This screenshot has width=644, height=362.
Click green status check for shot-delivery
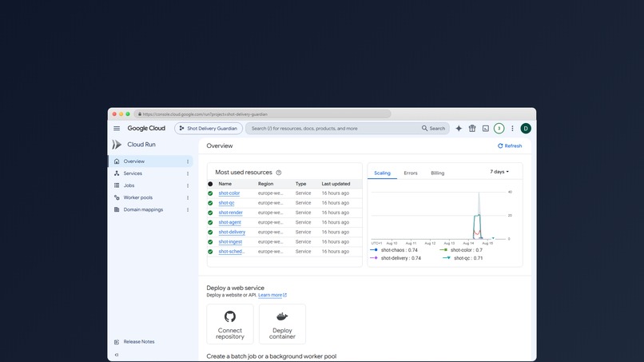(210, 233)
